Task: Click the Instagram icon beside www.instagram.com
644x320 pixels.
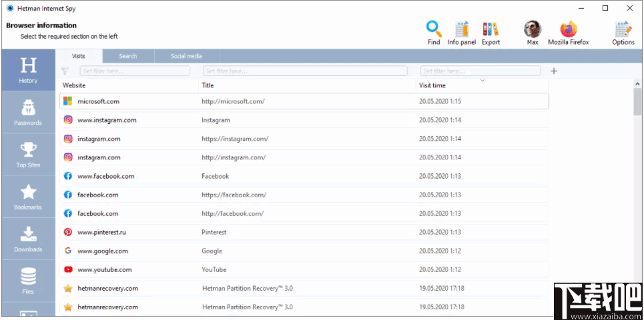Action: pos(68,120)
